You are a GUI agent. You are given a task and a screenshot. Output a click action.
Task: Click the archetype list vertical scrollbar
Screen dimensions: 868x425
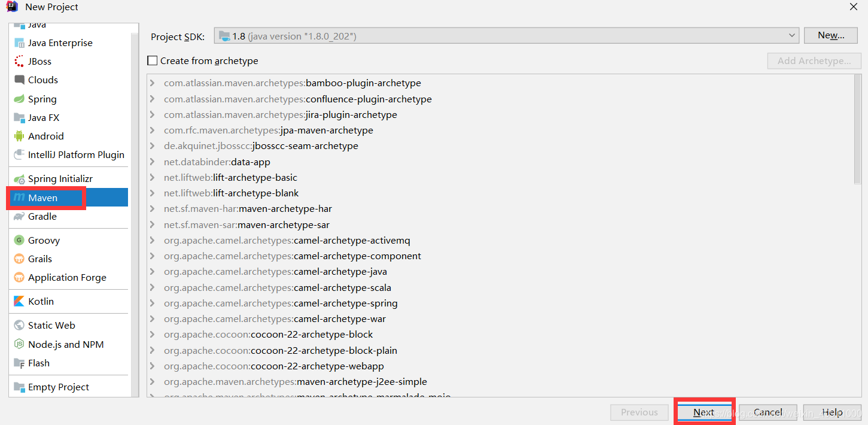point(858,130)
